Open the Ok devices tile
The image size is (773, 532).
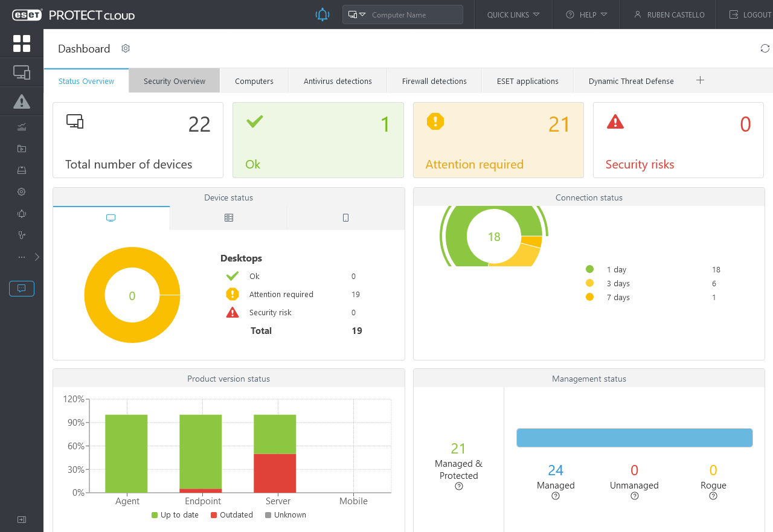coord(318,140)
